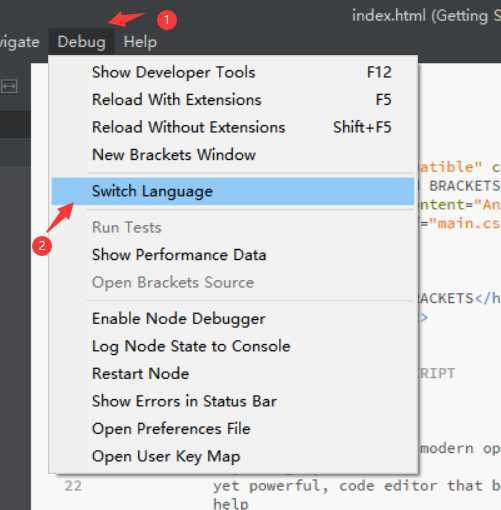The height and width of the screenshot is (510, 501).
Task: Open the Help menu
Action: pos(140,42)
